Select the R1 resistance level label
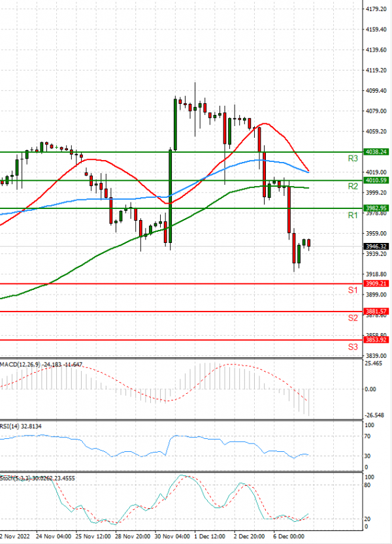 pos(353,216)
